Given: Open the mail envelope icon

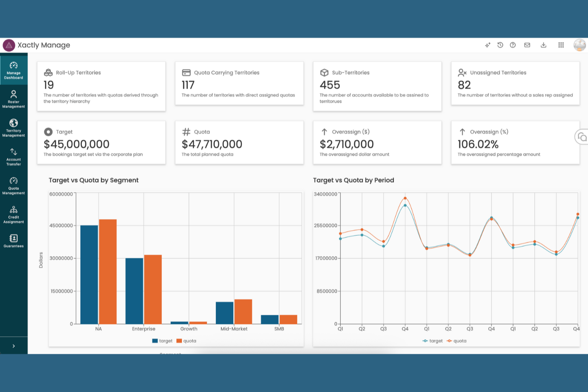Looking at the screenshot, I should [x=527, y=45].
